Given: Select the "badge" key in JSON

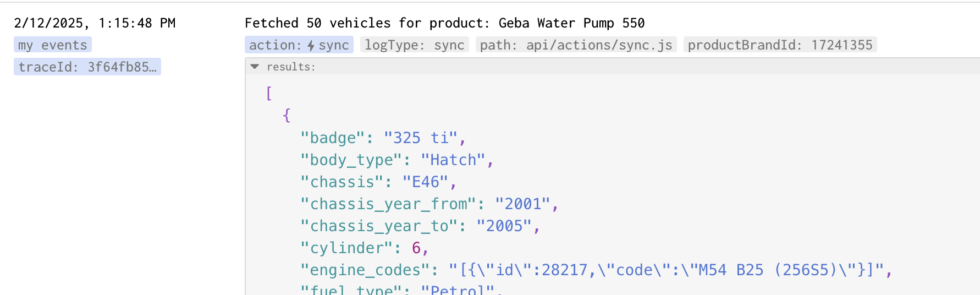Looking at the screenshot, I should pos(333,138).
